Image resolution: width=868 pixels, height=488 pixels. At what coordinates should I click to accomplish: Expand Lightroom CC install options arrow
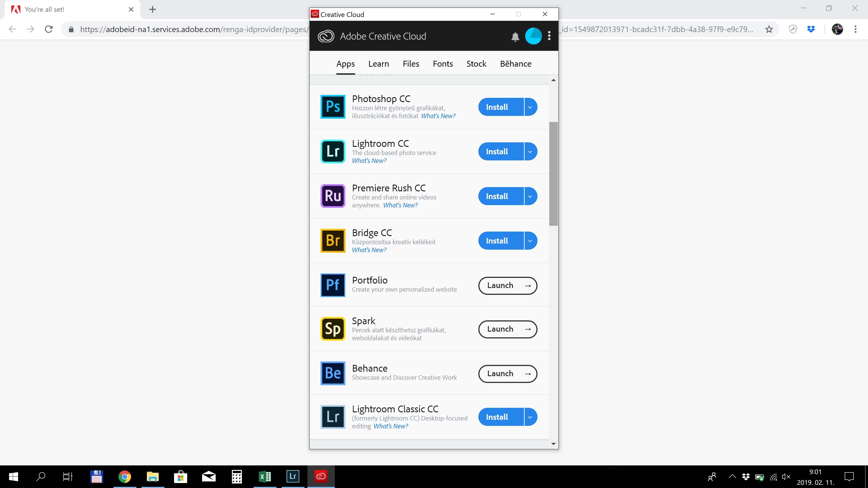[530, 152]
